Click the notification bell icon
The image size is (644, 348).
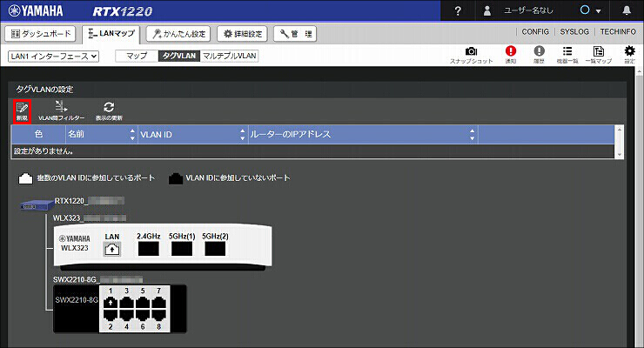coord(627,10)
